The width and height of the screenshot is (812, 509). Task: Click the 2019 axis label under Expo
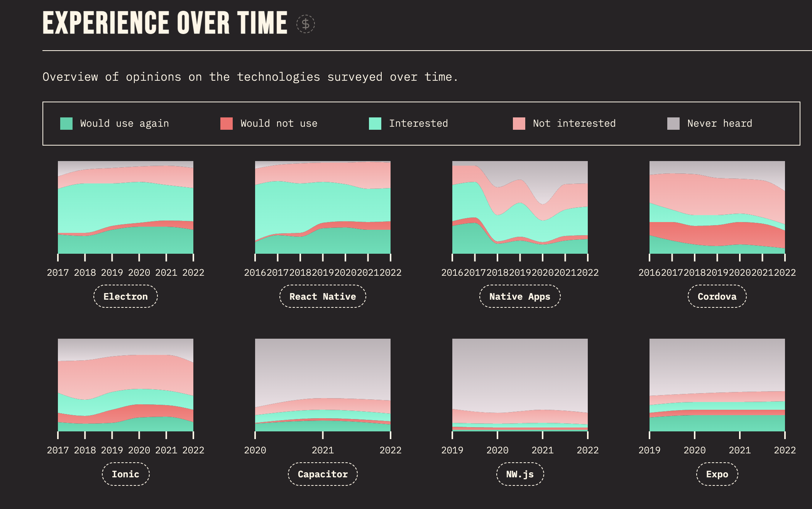click(x=650, y=450)
